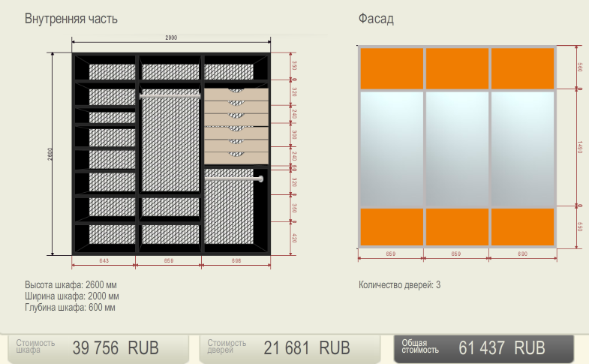
Task: Click the 'Внутренняя часть' heading
Action: coord(71,19)
